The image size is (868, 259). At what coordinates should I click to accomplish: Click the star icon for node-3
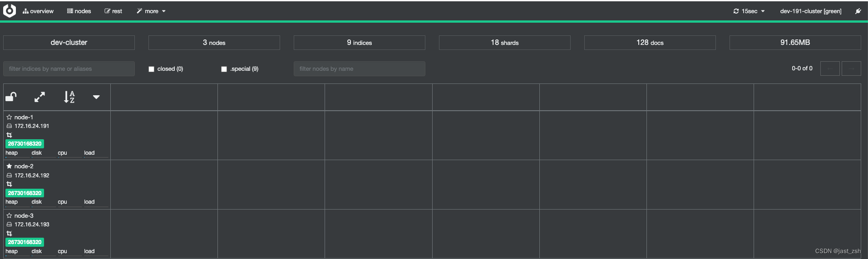point(9,215)
